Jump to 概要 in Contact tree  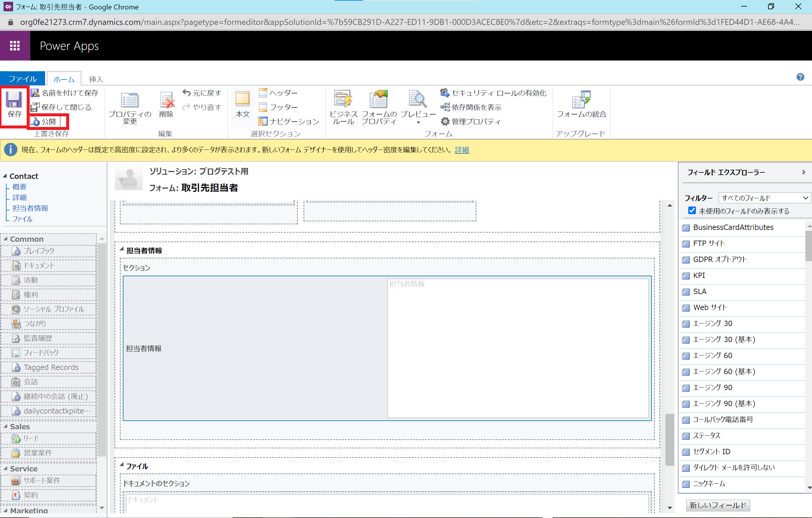pyautogui.click(x=20, y=187)
